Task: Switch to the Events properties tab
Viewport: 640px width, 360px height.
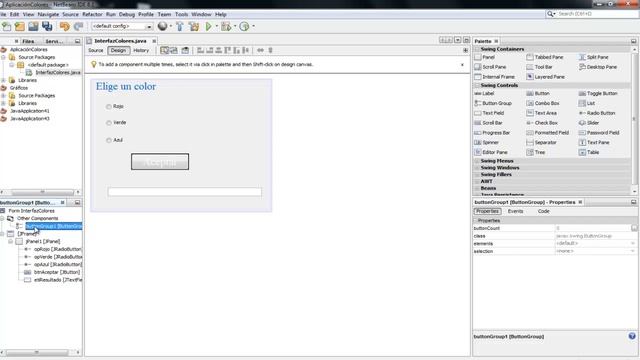Action: coord(516,211)
